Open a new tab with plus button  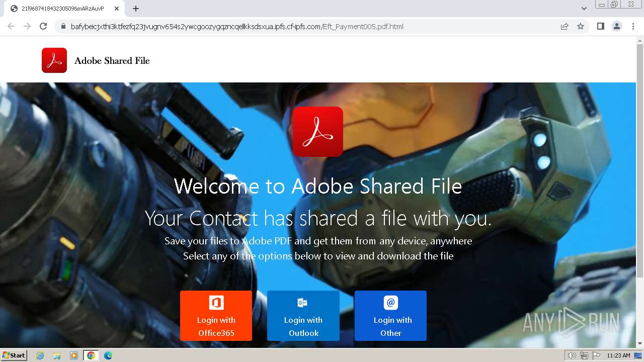[x=136, y=9]
